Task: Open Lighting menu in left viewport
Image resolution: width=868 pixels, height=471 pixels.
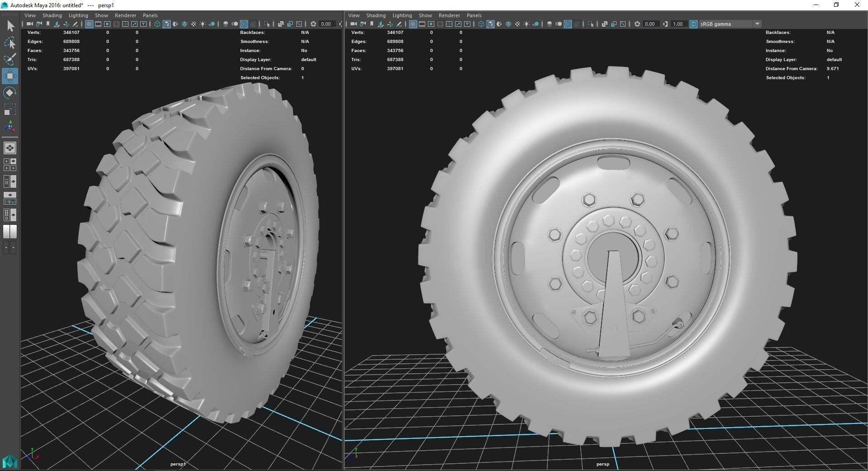Action: 78,15
